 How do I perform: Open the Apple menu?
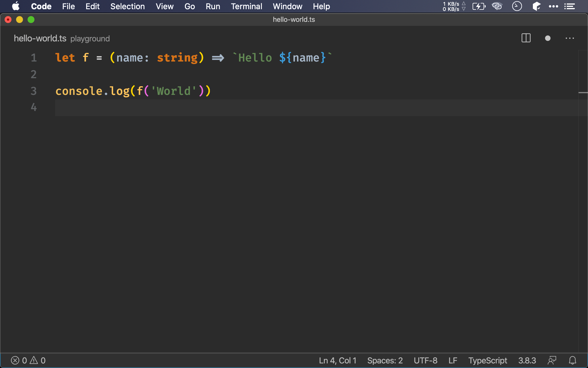point(16,6)
